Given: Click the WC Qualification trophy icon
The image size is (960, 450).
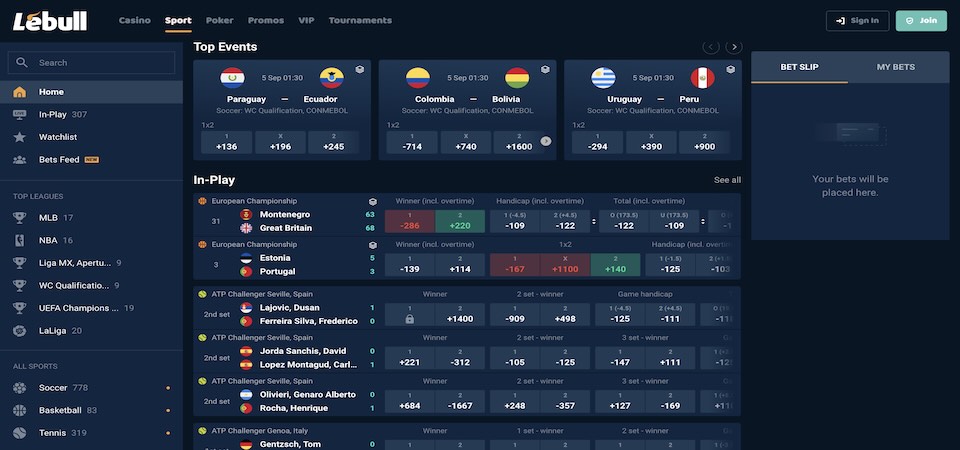Looking at the screenshot, I should 20,285.
